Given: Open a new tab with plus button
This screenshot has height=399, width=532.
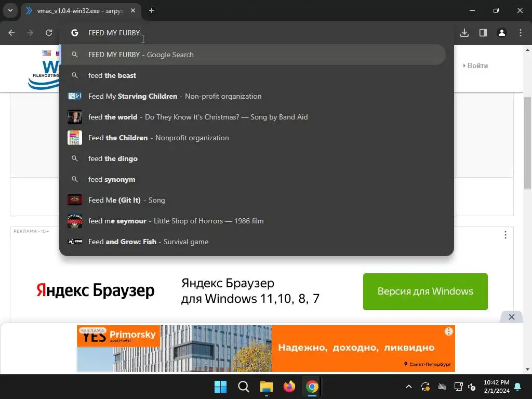Looking at the screenshot, I should tap(152, 10).
